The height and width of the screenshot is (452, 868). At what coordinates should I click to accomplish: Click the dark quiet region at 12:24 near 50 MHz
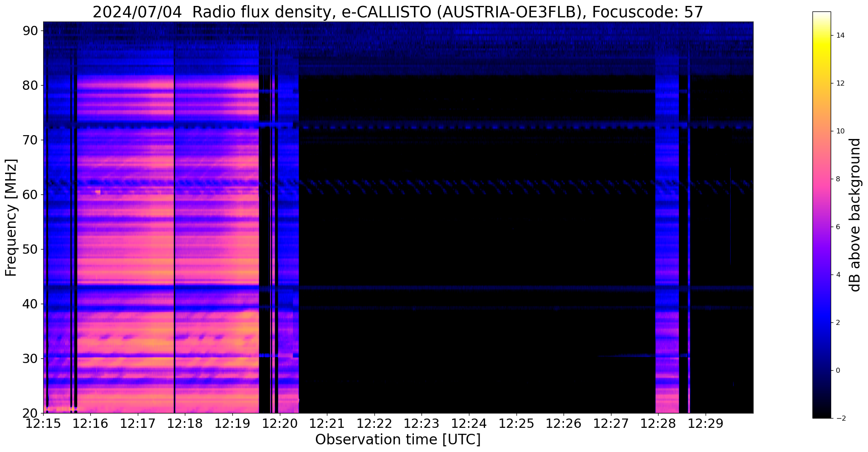click(x=469, y=249)
